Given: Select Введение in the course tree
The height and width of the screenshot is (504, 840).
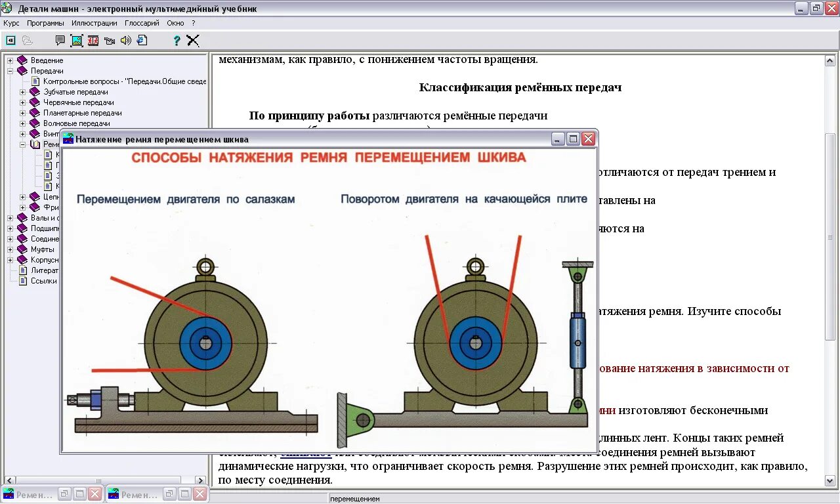Looking at the screenshot, I should (47, 60).
